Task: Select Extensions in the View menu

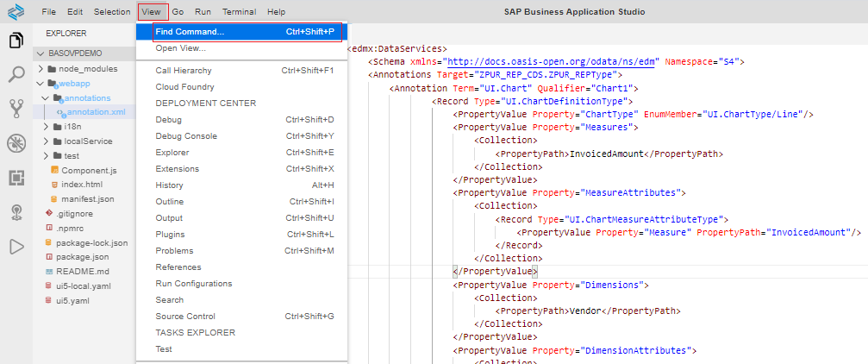Action: [x=241, y=168]
